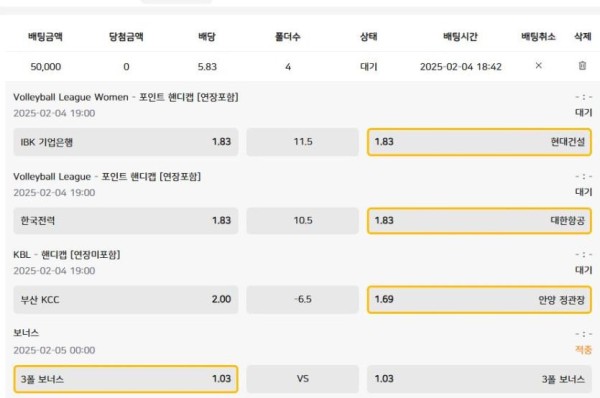Click the 11.5 handicap value box

303,142
